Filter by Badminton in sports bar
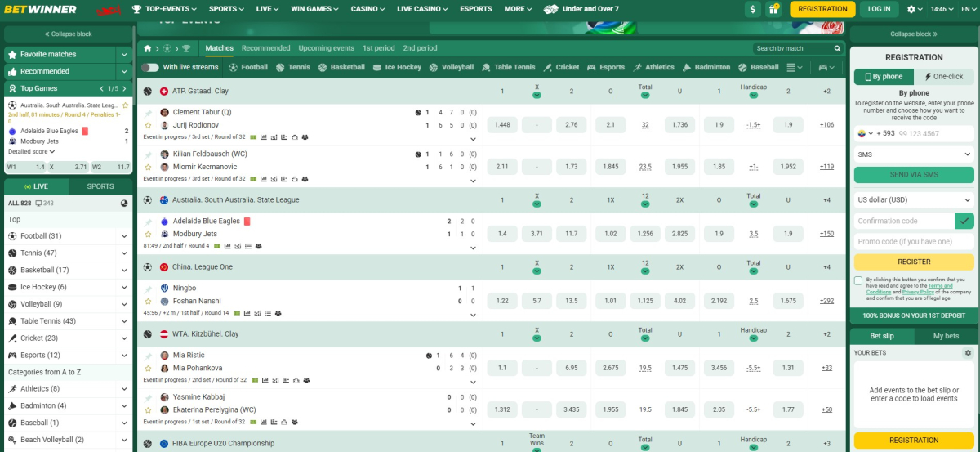This screenshot has height=452, width=980. (x=706, y=67)
